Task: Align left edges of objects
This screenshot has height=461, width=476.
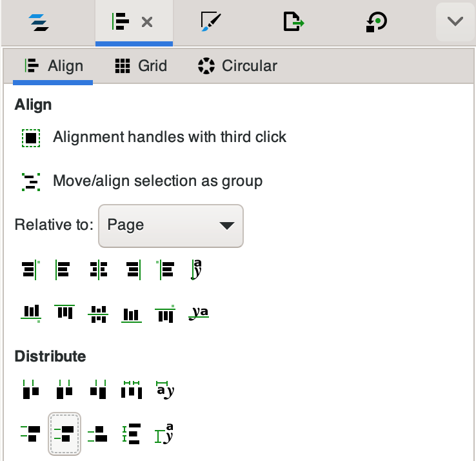Action: (63, 269)
